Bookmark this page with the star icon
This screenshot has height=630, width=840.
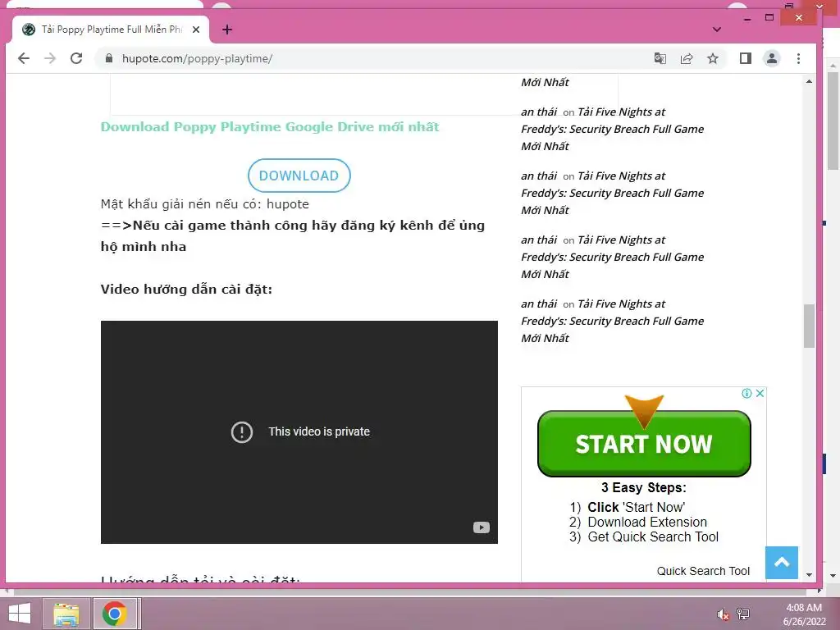point(713,58)
